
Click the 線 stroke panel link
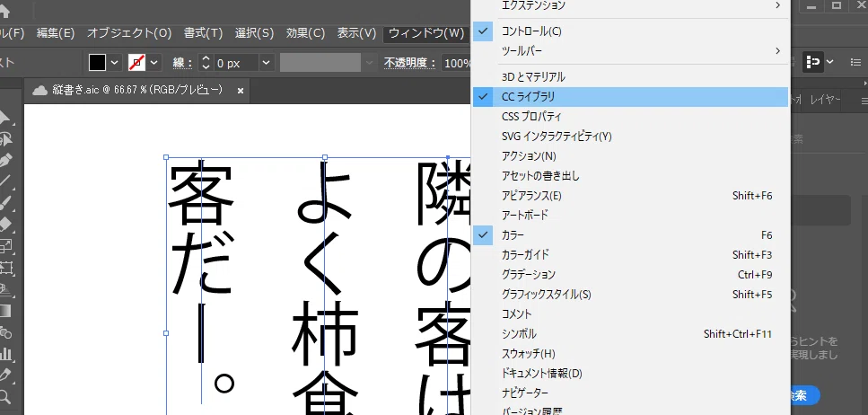(x=182, y=63)
